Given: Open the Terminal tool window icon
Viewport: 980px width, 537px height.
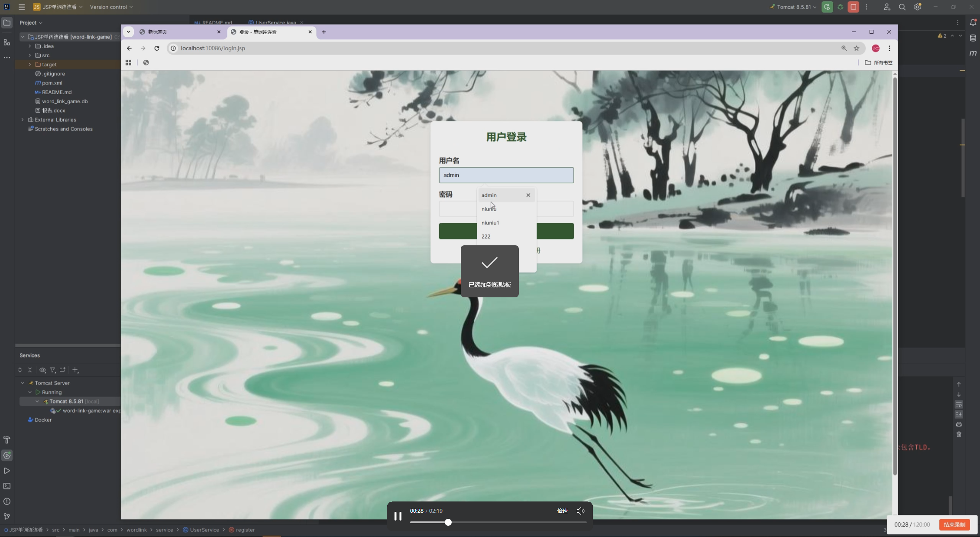Looking at the screenshot, I should click(x=7, y=486).
